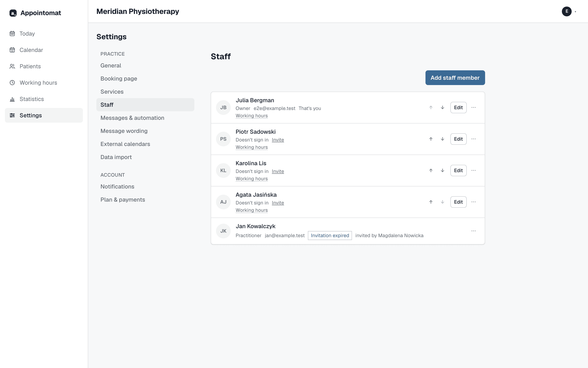Screen dimensions: 588x368
Task: Move Karolina Lis up in the list
Action: 431,170
